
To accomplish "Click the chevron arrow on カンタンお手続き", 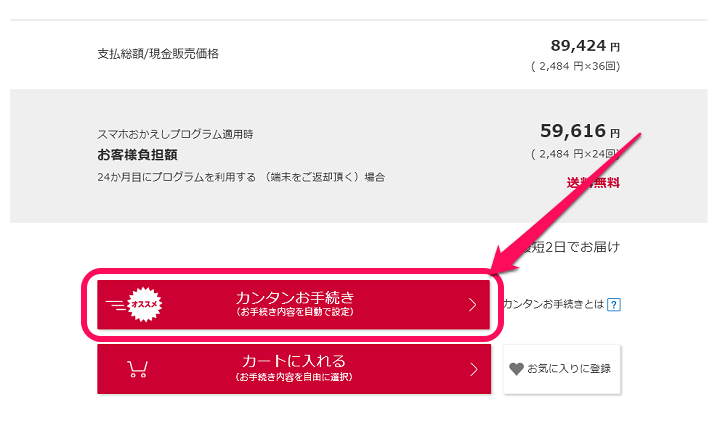I will coord(472,305).
